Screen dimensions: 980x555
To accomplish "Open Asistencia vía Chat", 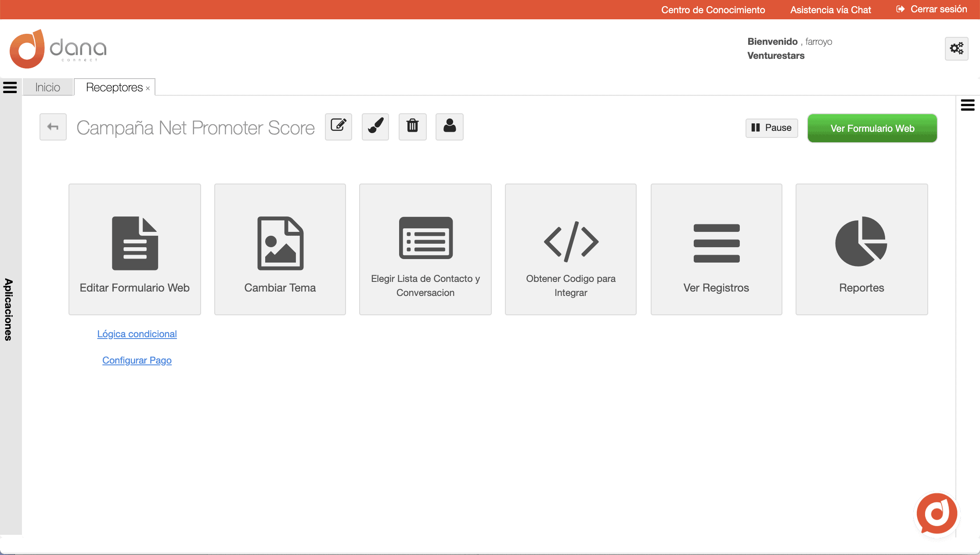I will [x=831, y=10].
